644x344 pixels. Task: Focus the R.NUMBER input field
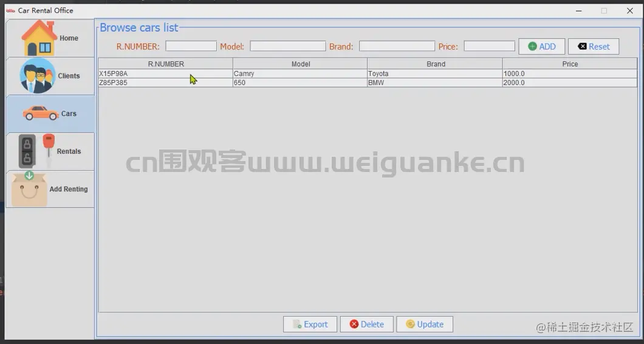click(191, 46)
